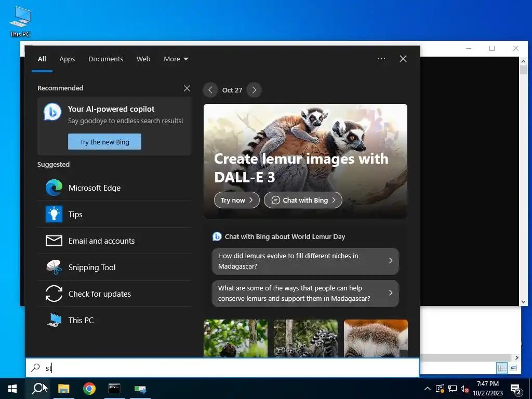
Task: Switch to the Documents tab
Action: point(106,59)
